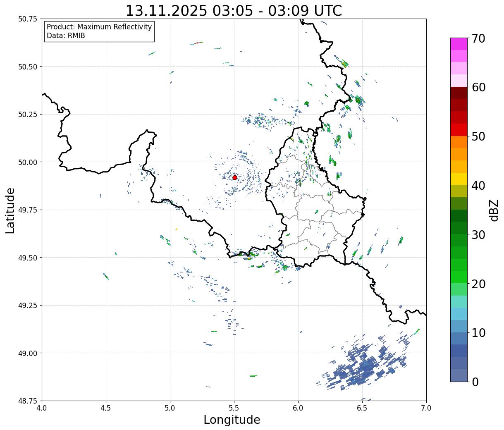Viewport: 504px width, 430px height.
Task: Click the Longitude axis label
Action: point(232,420)
